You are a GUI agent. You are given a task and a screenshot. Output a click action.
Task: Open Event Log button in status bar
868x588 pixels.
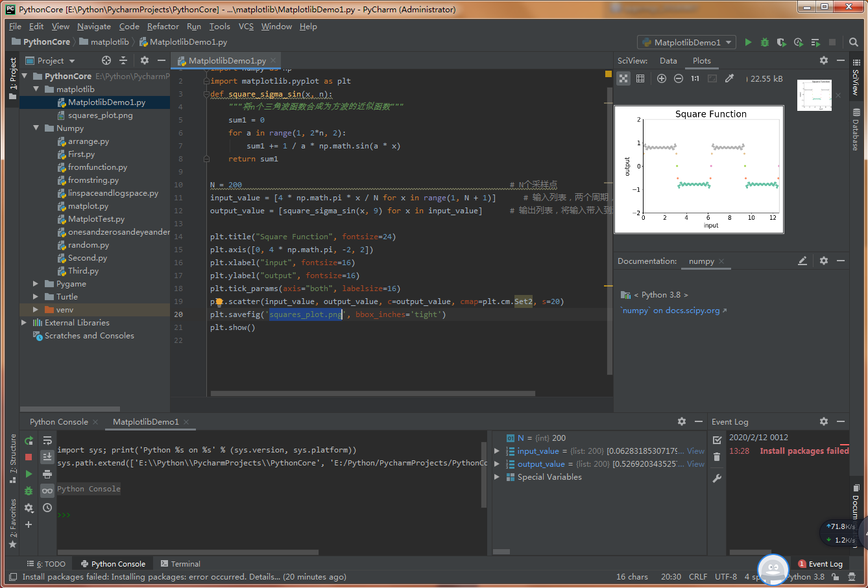coord(821,564)
